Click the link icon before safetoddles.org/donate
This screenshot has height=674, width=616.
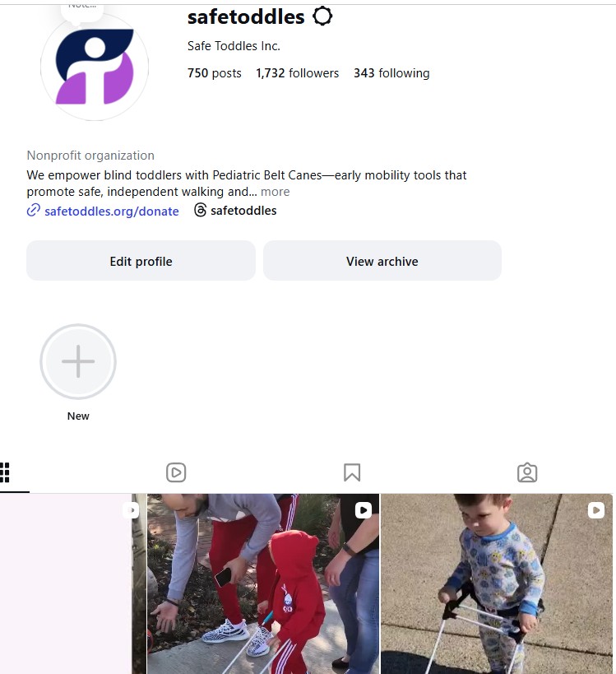pyautogui.click(x=34, y=210)
